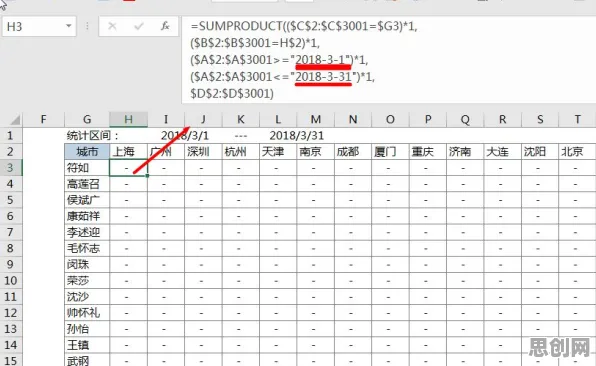
Task: Click the Insert Function fx icon
Action: click(x=165, y=26)
